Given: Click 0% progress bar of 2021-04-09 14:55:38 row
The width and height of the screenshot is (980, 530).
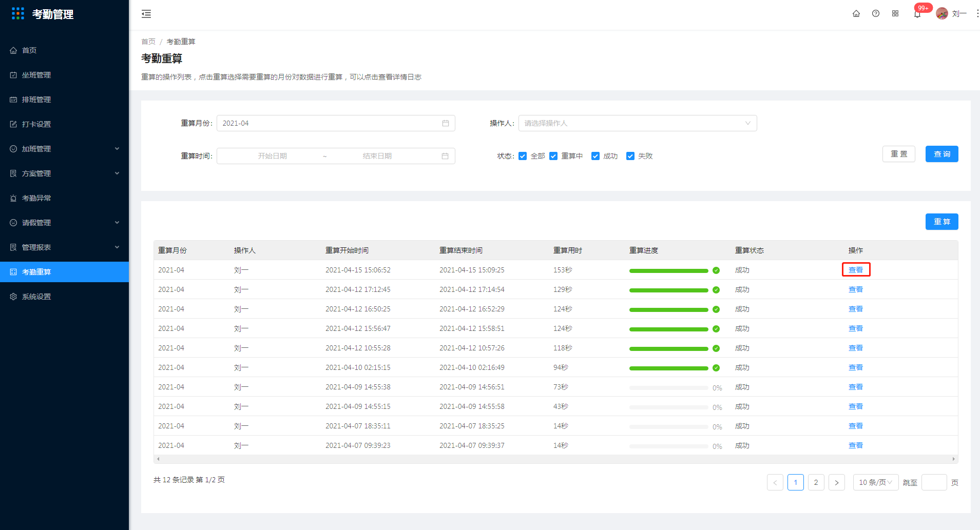Looking at the screenshot, I should 669,388.
